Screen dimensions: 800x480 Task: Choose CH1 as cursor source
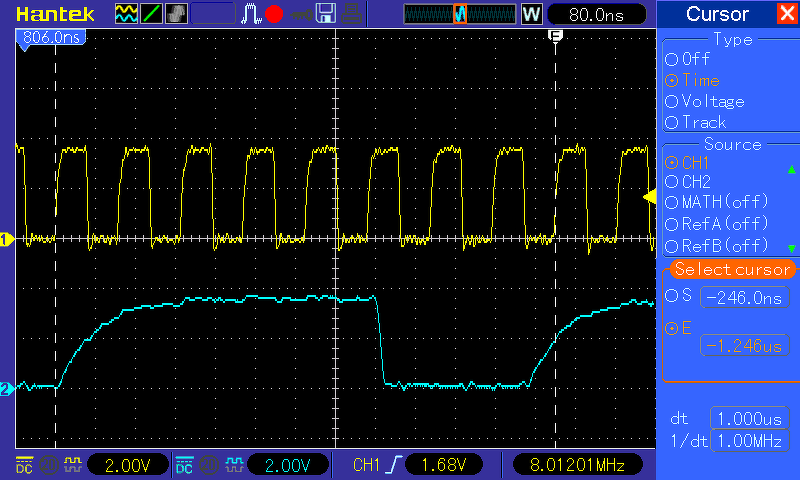[x=687, y=163]
